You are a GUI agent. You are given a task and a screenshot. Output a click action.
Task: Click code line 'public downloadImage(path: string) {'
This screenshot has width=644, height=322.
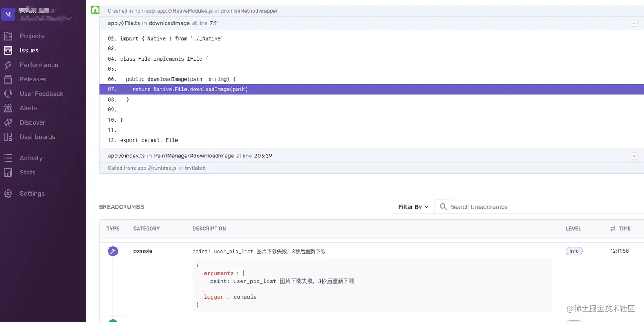[x=181, y=79]
